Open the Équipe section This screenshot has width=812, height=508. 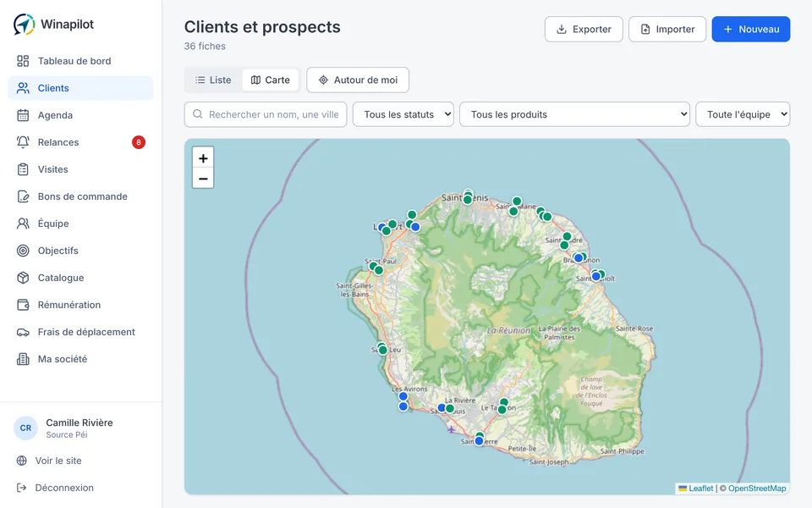81,224
